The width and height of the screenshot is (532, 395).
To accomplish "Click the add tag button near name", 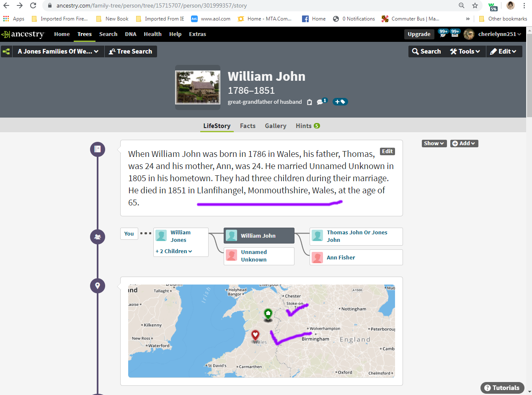I will click(x=340, y=102).
